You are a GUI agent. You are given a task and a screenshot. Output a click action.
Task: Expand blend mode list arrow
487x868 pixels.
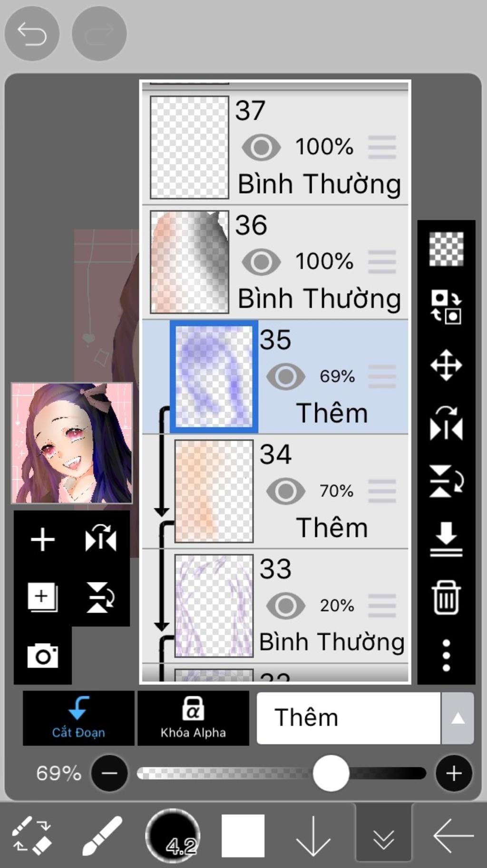(x=458, y=718)
